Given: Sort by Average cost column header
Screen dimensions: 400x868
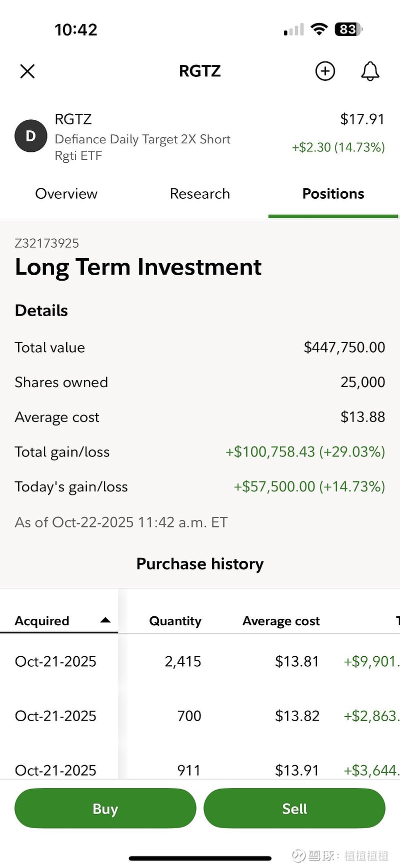Looking at the screenshot, I should tap(281, 621).
